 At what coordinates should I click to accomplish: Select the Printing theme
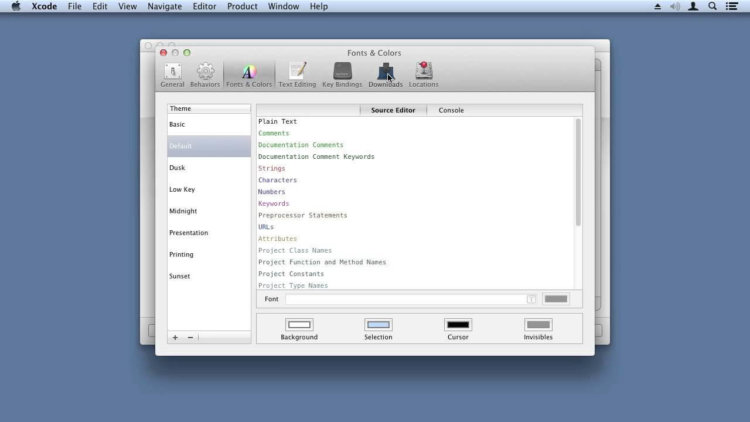point(209,255)
